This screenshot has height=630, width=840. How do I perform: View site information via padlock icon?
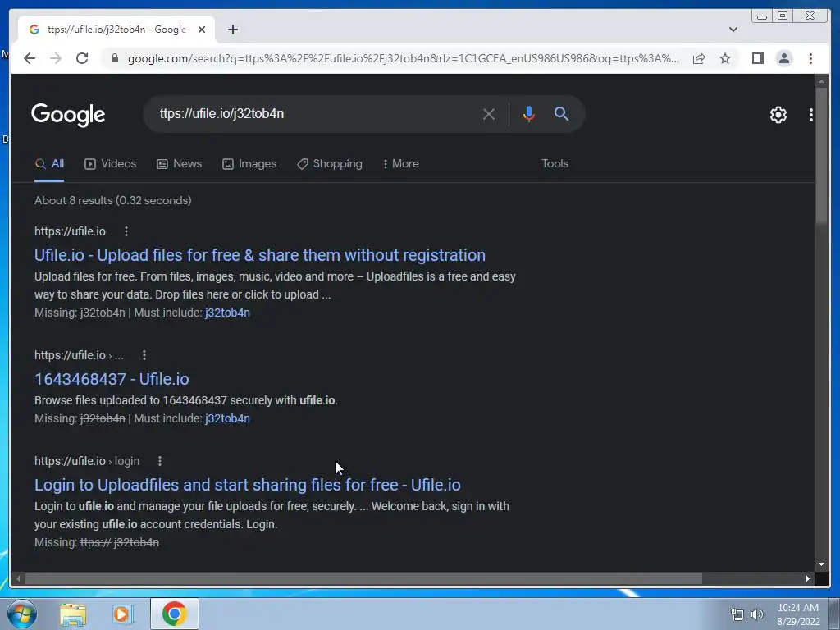114,58
